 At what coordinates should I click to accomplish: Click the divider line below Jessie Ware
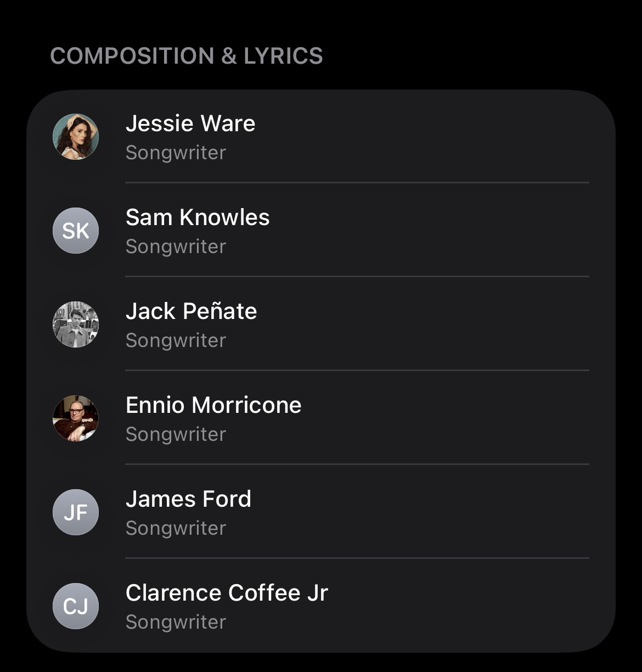pos(357,182)
